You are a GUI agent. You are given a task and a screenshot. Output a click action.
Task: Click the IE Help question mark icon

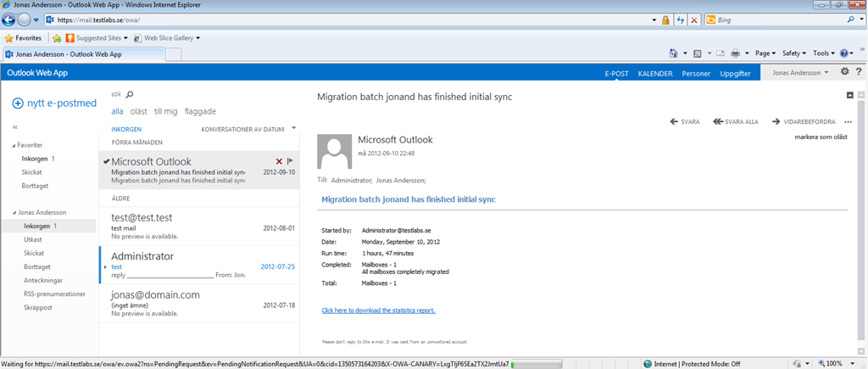pos(843,53)
